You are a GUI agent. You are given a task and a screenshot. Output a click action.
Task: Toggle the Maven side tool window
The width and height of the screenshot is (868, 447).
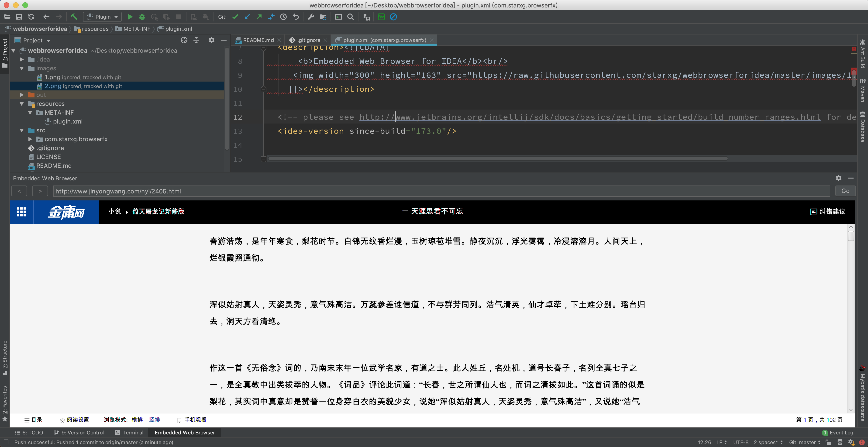(863, 90)
